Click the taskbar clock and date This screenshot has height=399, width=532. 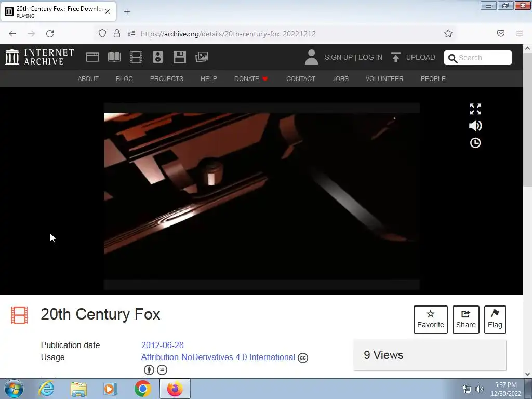506,389
